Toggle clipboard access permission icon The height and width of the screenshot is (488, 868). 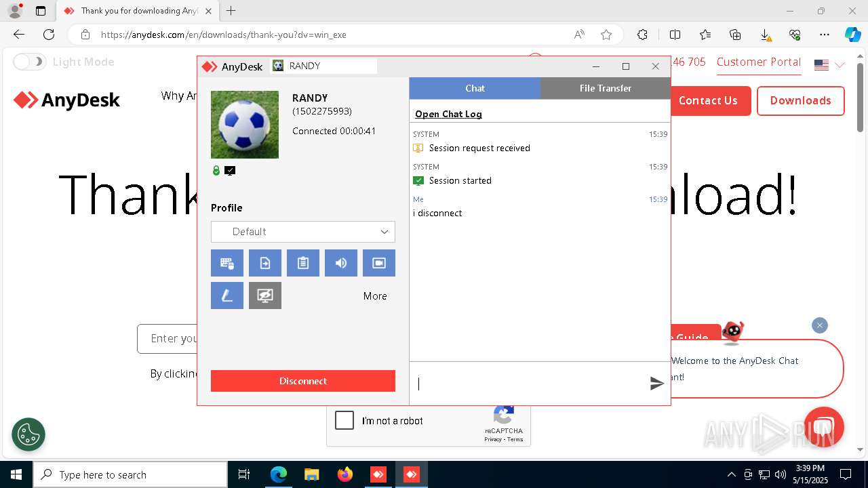coord(303,263)
